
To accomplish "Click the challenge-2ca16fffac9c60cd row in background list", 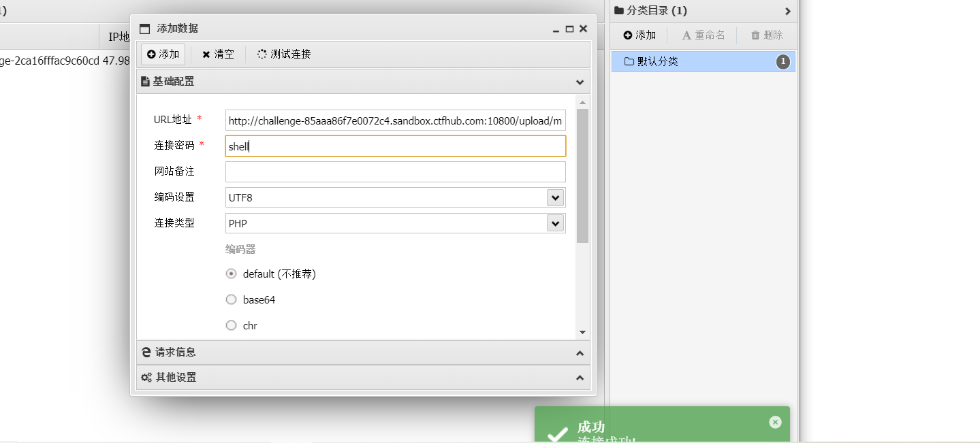I will tap(65, 61).
